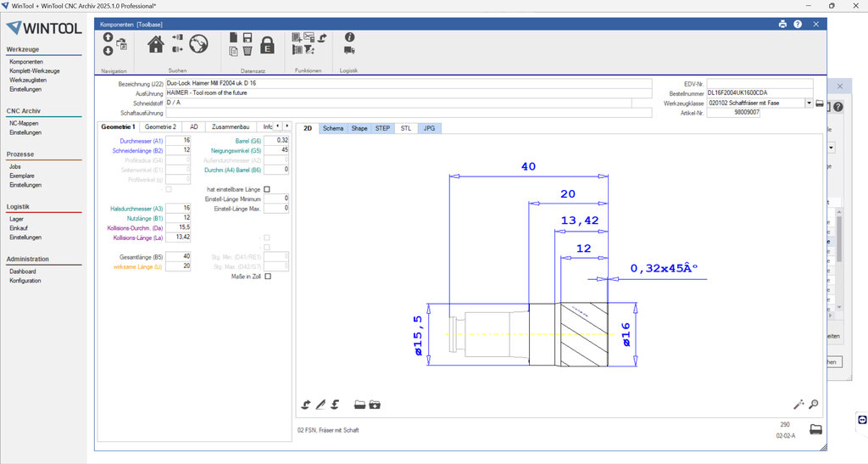868x464 pixels.
Task: Save the record with floppy disk icon
Action: (248, 37)
